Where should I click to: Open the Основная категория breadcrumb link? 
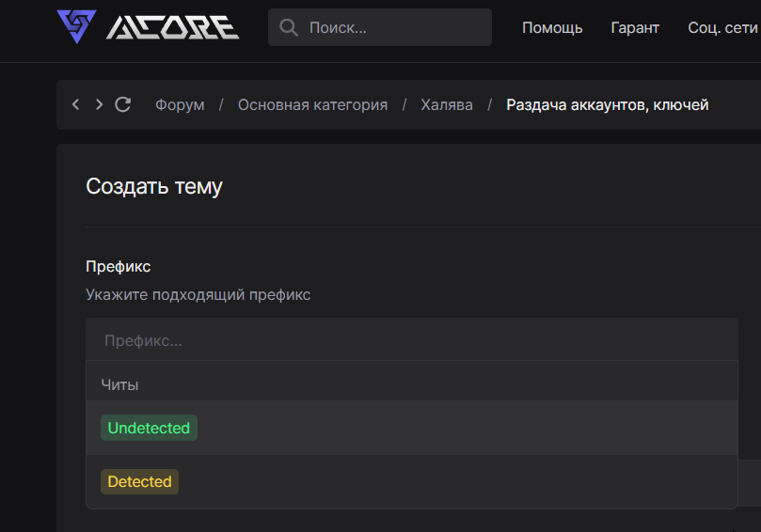pos(312,104)
